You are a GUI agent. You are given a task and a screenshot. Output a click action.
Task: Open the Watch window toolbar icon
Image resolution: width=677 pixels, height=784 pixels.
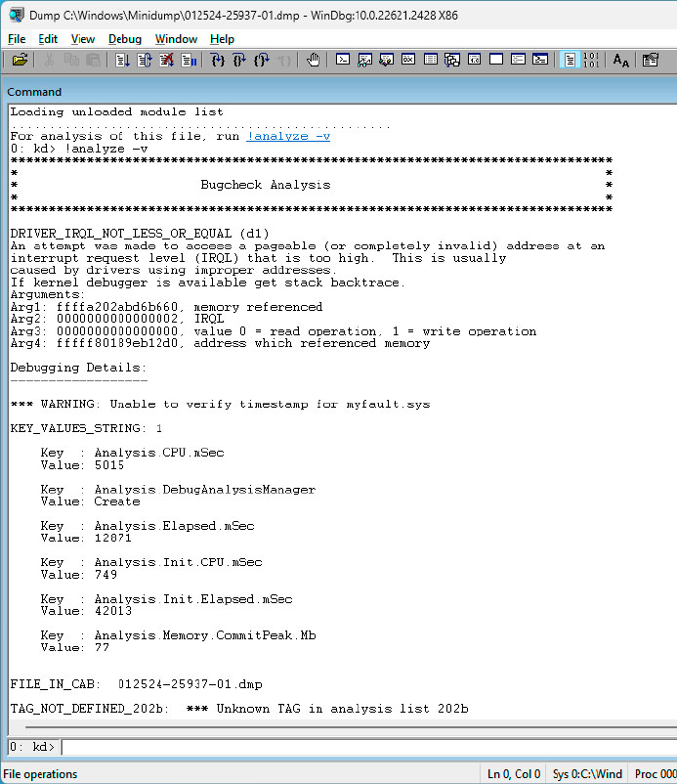coord(364,60)
